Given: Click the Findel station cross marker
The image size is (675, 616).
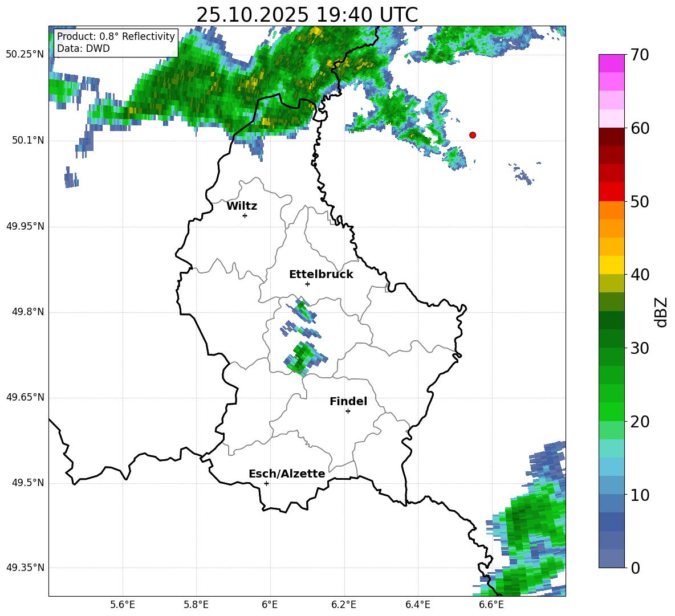Looking at the screenshot, I should coord(348,411).
